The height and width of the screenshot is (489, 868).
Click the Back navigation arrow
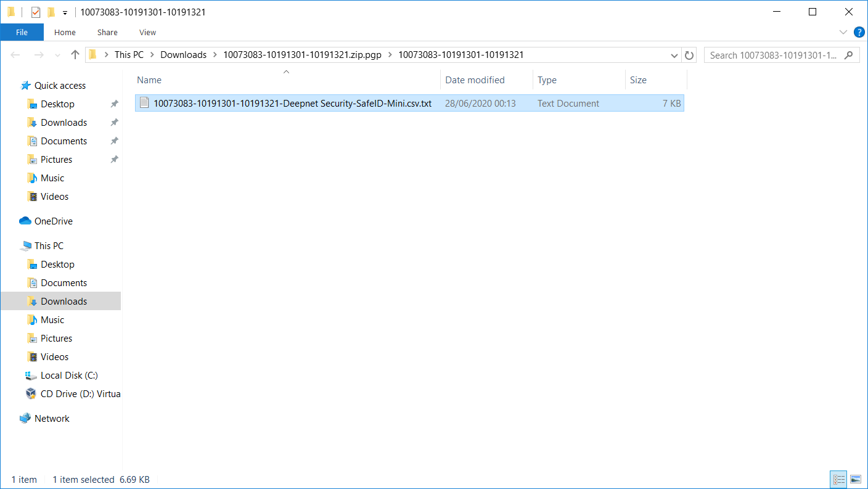pyautogui.click(x=16, y=55)
